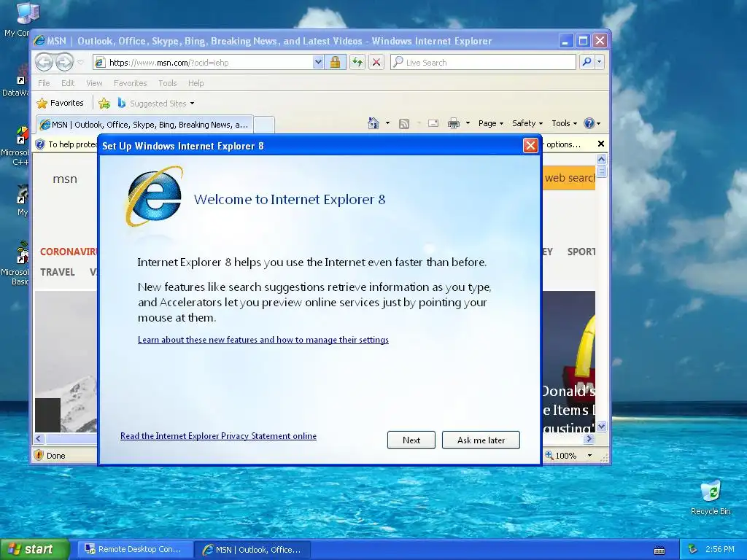Image resolution: width=747 pixels, height=560 pixels.
Task: Click the Back navigation arrow in IE
Action: click(x=44, y=62)
